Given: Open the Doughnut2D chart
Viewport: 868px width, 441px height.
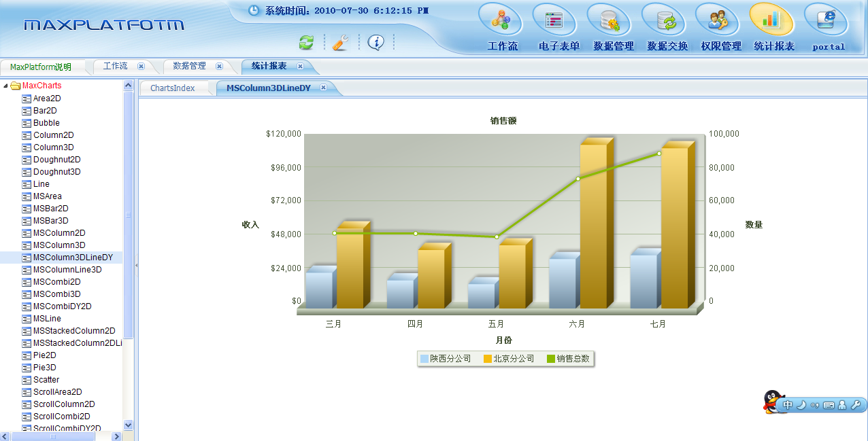Looking at the screenshot, I should click(x=57, y=160).
